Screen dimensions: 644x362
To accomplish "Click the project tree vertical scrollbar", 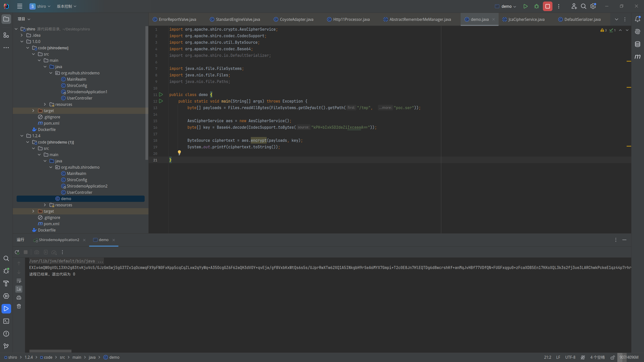I will point(147,93).
